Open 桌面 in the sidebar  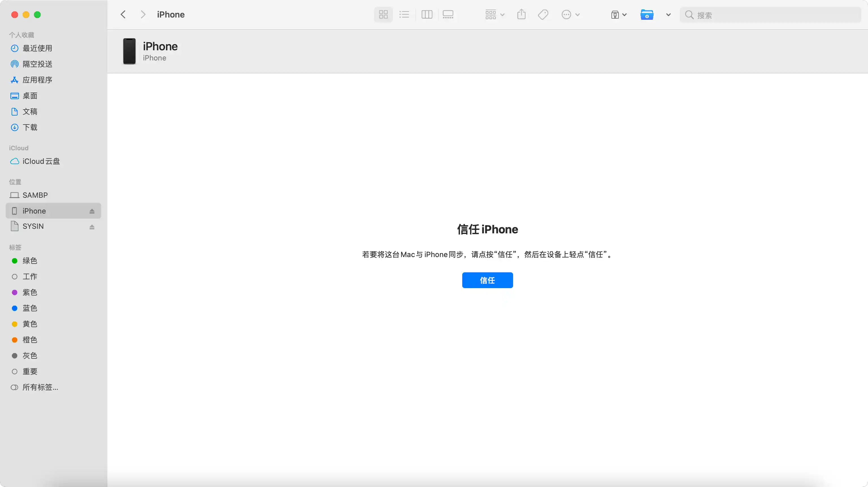click(x=53, y=96)
